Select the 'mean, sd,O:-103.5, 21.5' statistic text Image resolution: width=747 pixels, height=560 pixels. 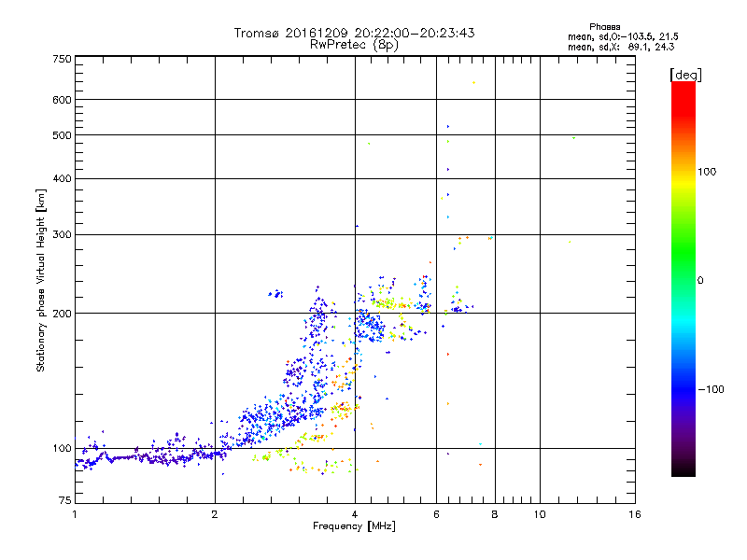(623, 36)
